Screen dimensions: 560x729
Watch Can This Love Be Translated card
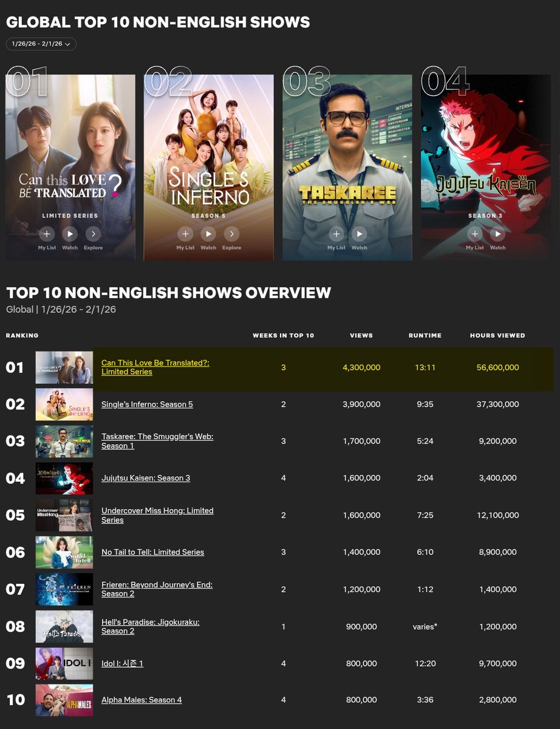point(70,234)
